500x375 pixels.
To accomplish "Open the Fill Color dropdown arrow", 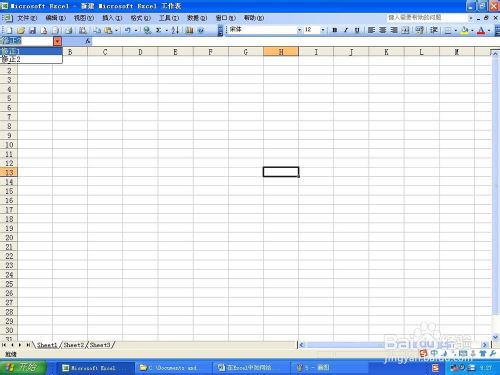I will point(472,30).
